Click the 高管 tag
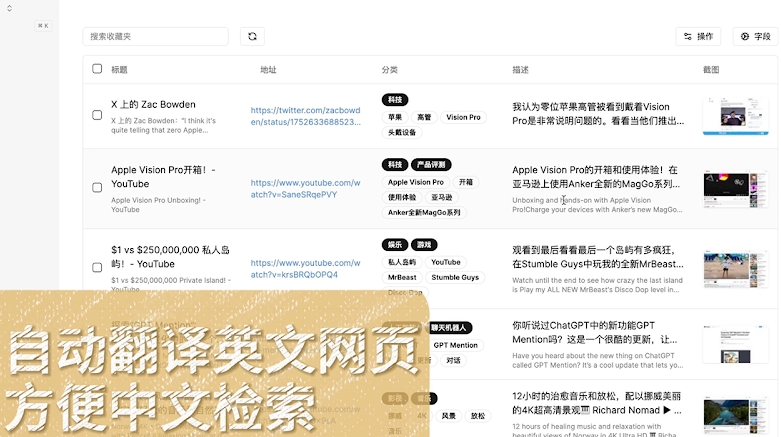Image resolution: width=781 pixels, height=437 pixels. 424,117
